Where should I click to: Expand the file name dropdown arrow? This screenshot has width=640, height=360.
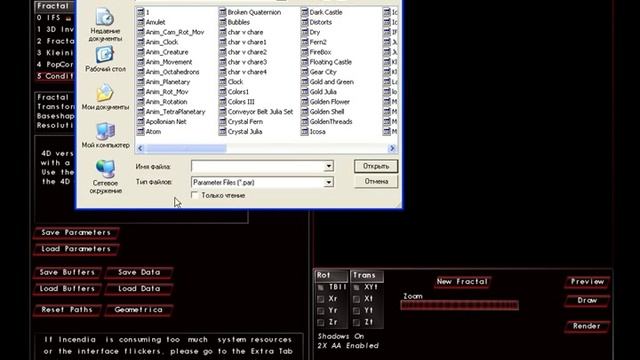pyautogui.click(x=329, y=166)
